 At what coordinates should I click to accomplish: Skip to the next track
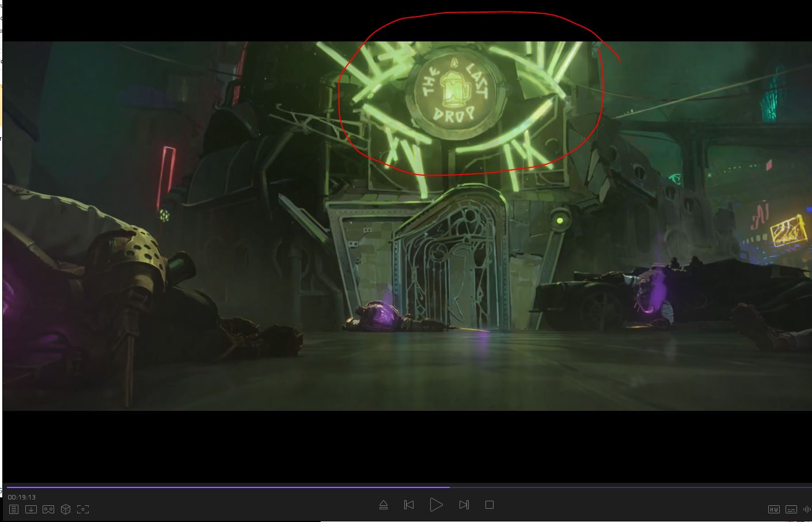pos(464,505)
